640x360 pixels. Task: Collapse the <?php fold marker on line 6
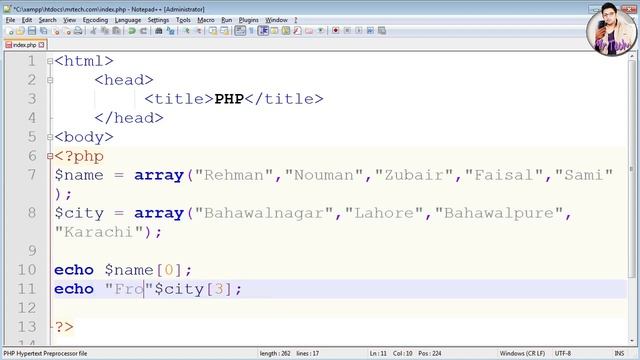(50, 156)
